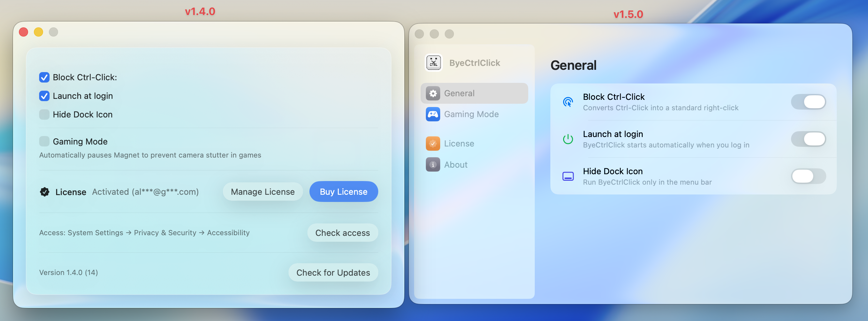
Task: Click 'ByeCtrlClick starts automatically' description text
Action: (x=666, y=145)
